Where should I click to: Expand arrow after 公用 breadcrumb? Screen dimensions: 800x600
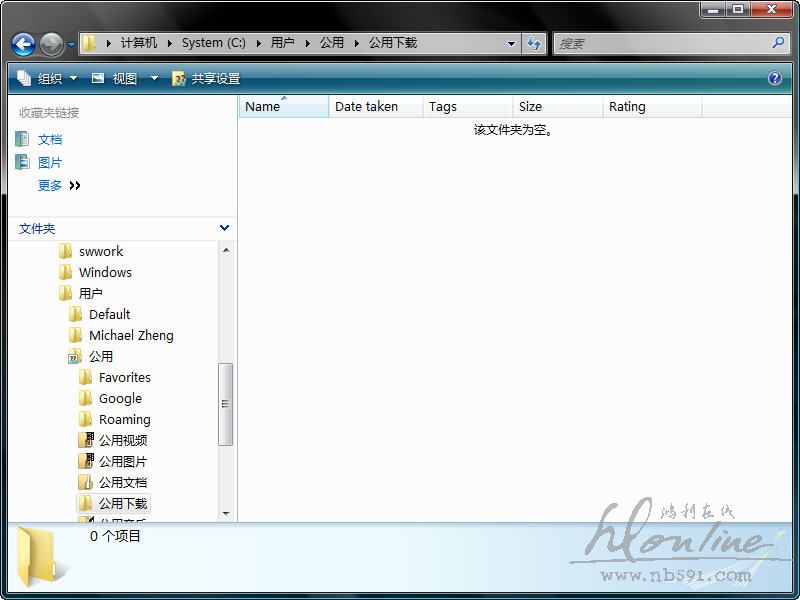pos(357,43)
